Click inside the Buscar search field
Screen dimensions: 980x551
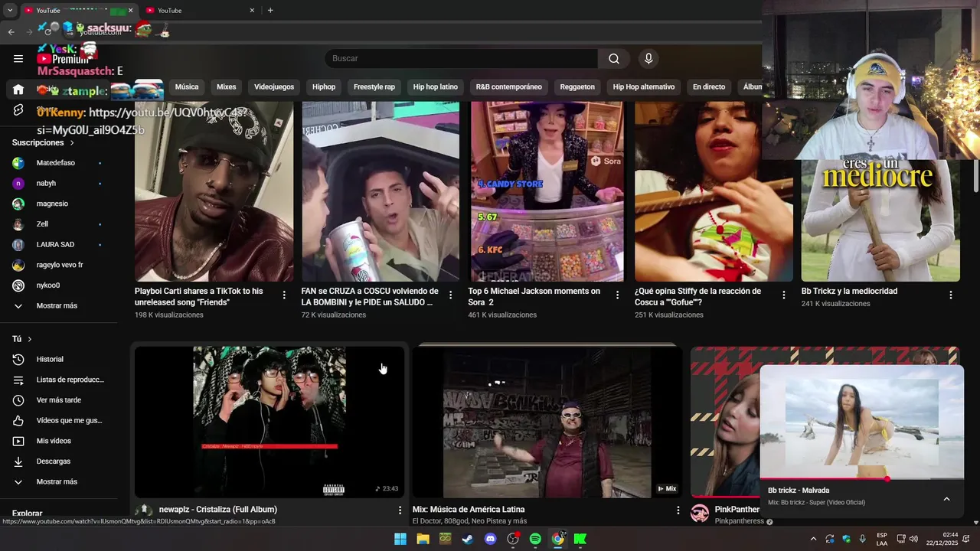tap(461, 59)
